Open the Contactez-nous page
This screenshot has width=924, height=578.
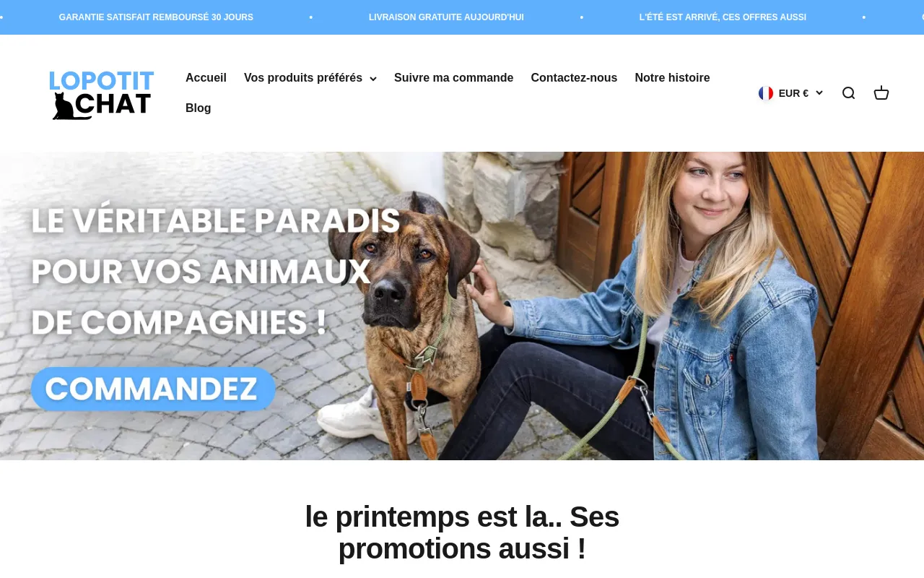click(x=574, y=78)
